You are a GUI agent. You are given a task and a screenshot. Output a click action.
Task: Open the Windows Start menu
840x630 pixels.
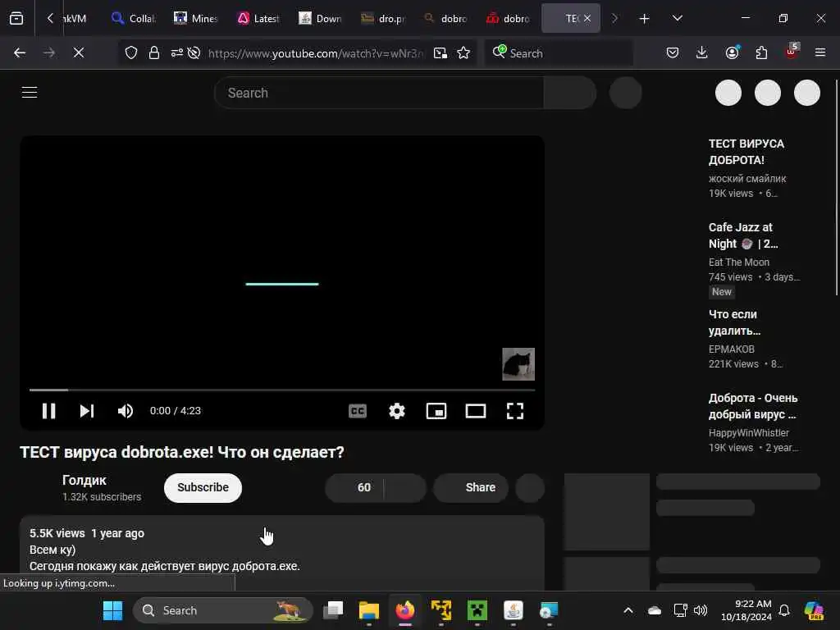(112, 610)
